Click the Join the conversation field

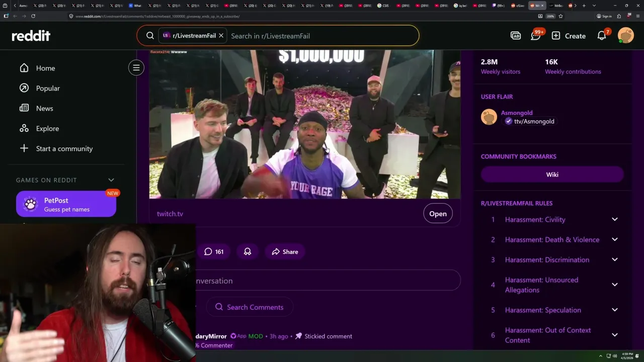pyautogui.click(x=327, y=281)
